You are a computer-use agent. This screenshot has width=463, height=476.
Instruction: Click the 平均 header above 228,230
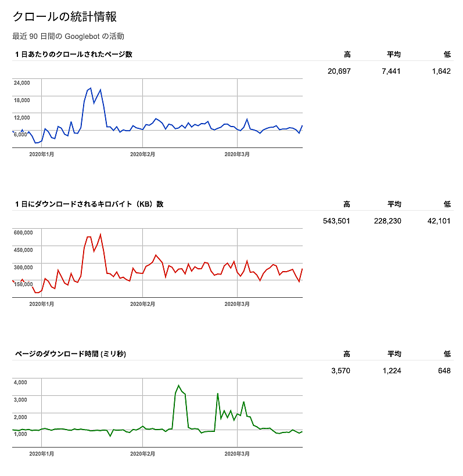coord(394,204)
